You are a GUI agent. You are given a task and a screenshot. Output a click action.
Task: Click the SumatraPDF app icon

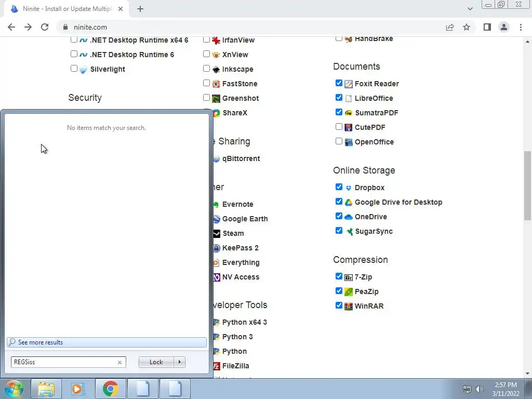click(349, 113)
